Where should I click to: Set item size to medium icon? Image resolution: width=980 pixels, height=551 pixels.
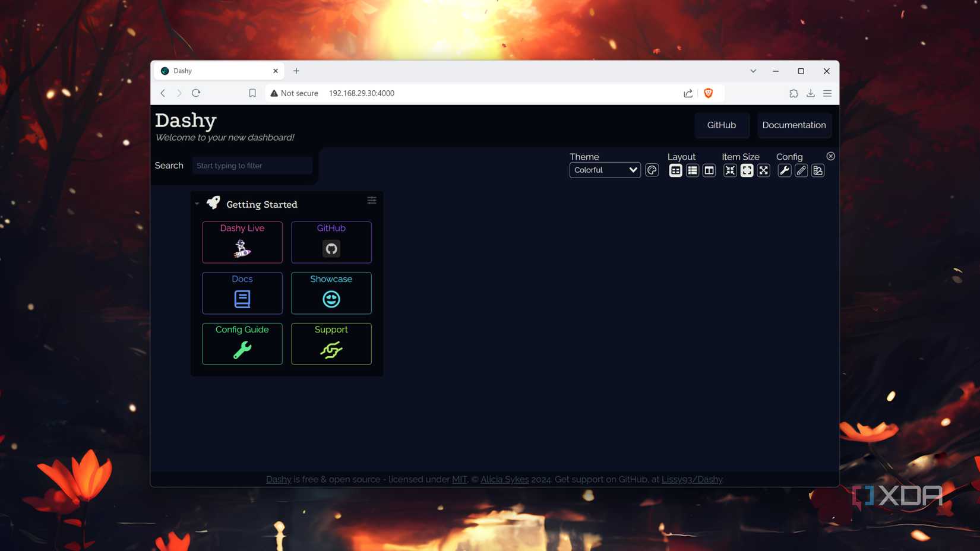point(747,170)
